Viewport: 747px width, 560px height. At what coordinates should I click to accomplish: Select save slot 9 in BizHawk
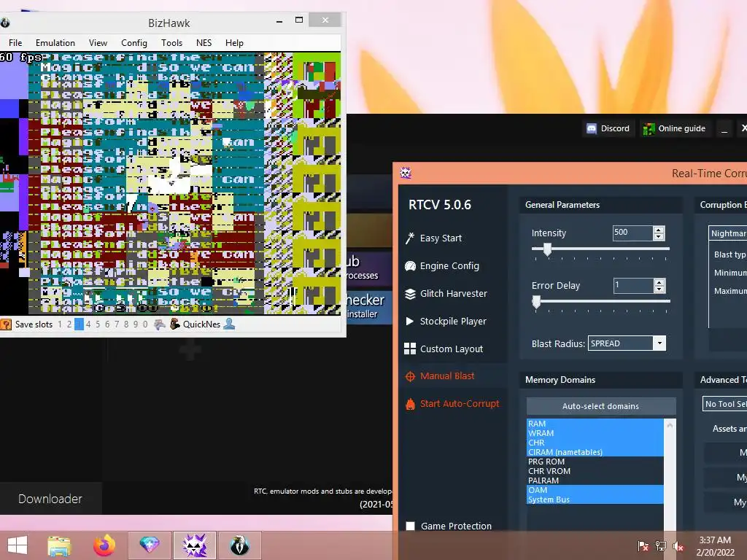[x=136, y=324]
